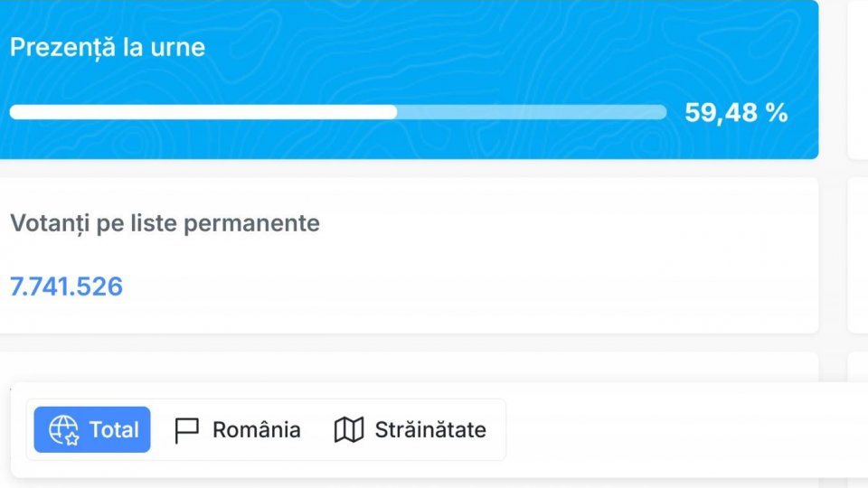Screen dimensions: 868x488
Task: Click the "Prezență la urne" heading
Action: point(108,47)
